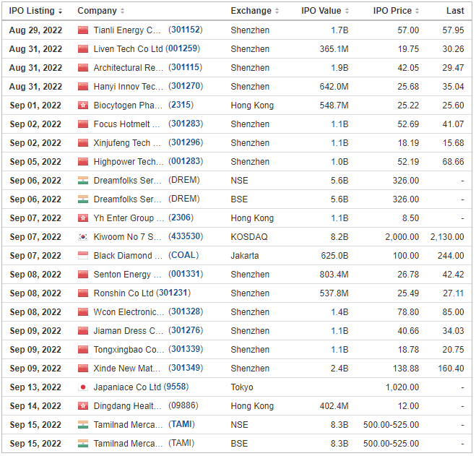
Task: Open ticker link 433530 for Kiwoom No 7
Action: point(186,236)
